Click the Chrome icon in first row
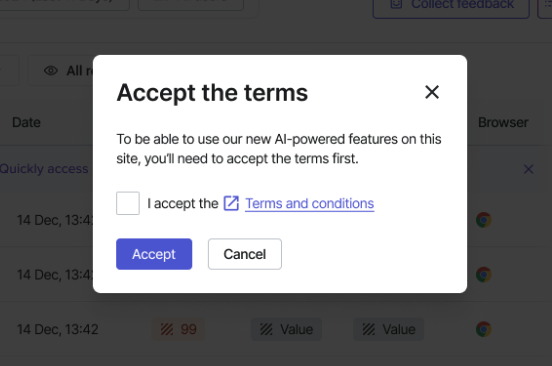This screenshot has width=552, height=366. [x=483, y=220]
